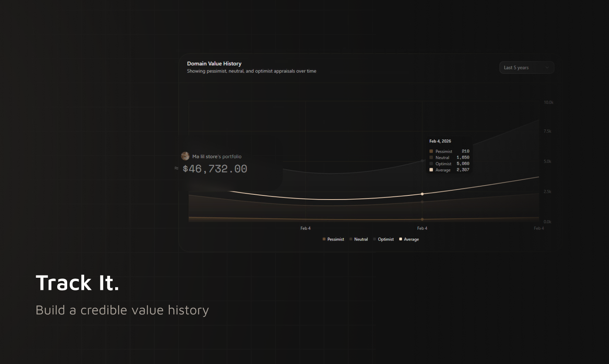The height and width of the screenshot is (364, 609).
Task: Click the Optimist swatch inside the Feb 4 tooltip
Action: click(431, 164)
